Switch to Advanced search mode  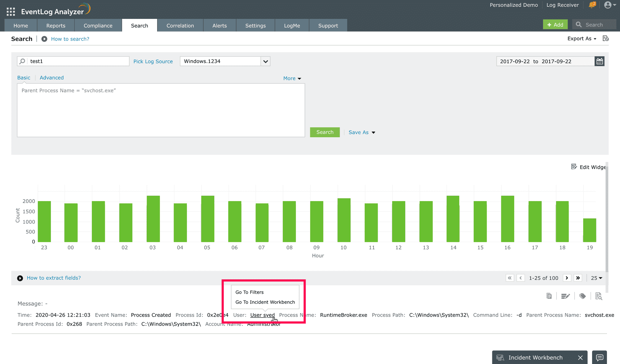tap(51, 78)
